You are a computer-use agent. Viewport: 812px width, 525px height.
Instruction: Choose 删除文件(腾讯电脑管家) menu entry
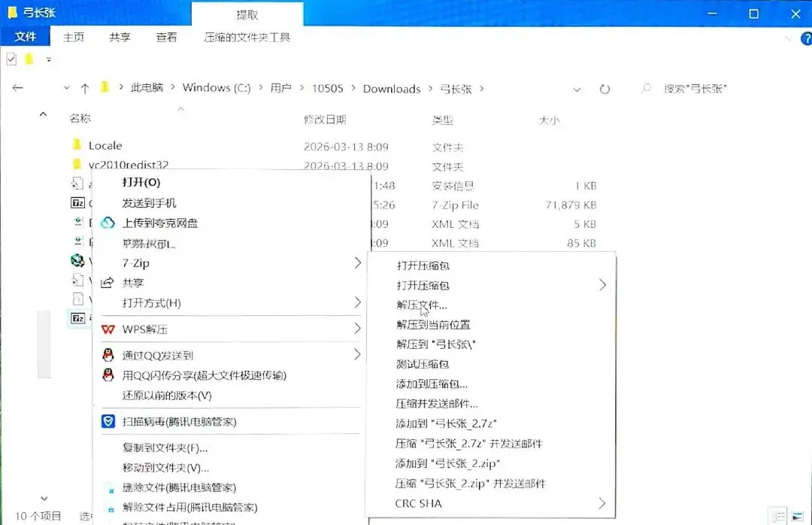click(x=179, y=487)
